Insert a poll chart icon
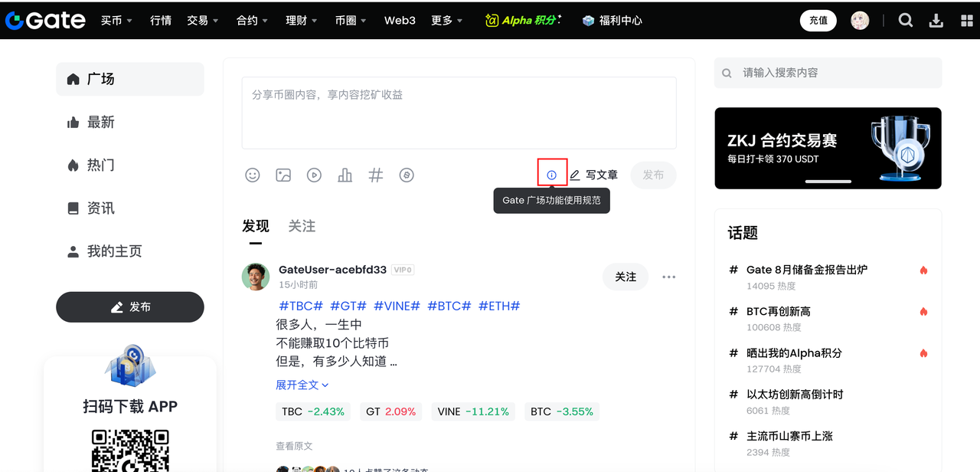The height and width of the screenshot is (472, 980). click(x=345, y=175)
